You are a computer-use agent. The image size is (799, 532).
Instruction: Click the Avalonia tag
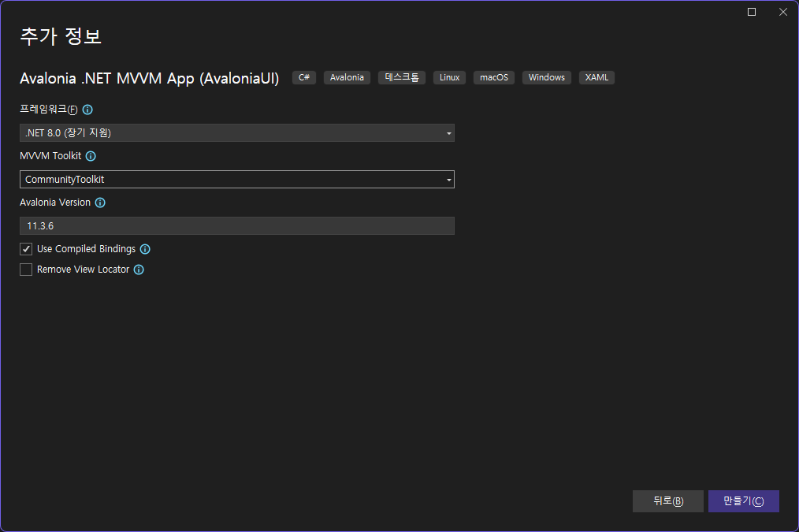pyautogui.click(x=347, y=77)
